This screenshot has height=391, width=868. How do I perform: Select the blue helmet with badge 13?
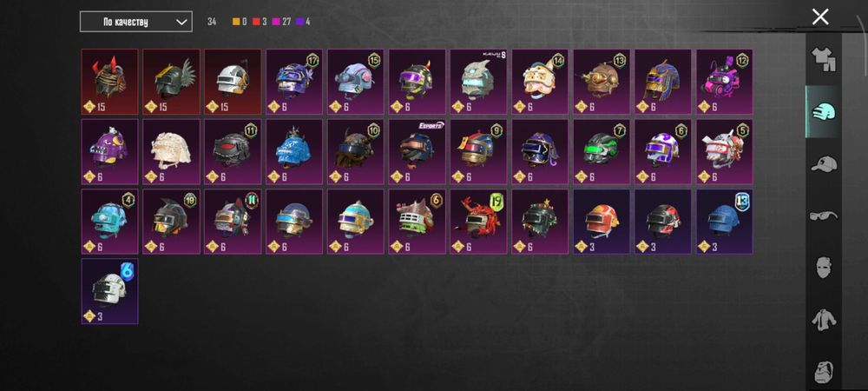724,222
